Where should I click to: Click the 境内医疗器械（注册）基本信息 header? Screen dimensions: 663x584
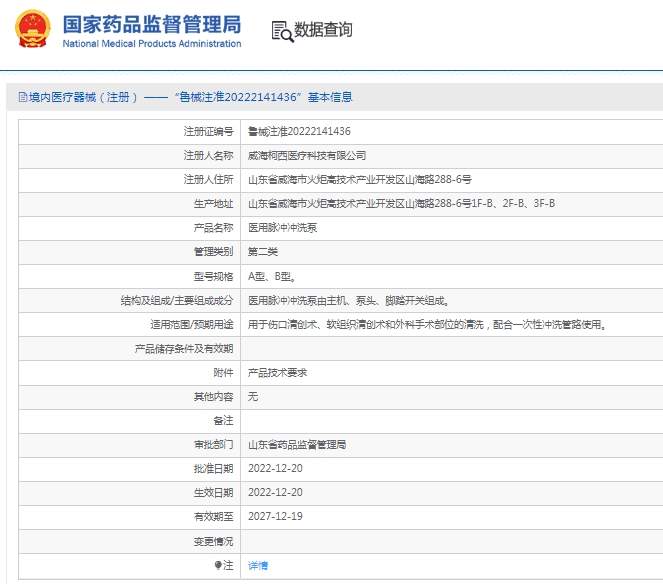coord(186,97)
